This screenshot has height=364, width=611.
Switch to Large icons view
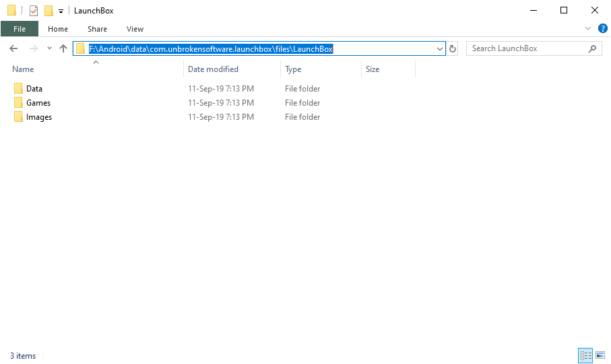click(600, 355)
